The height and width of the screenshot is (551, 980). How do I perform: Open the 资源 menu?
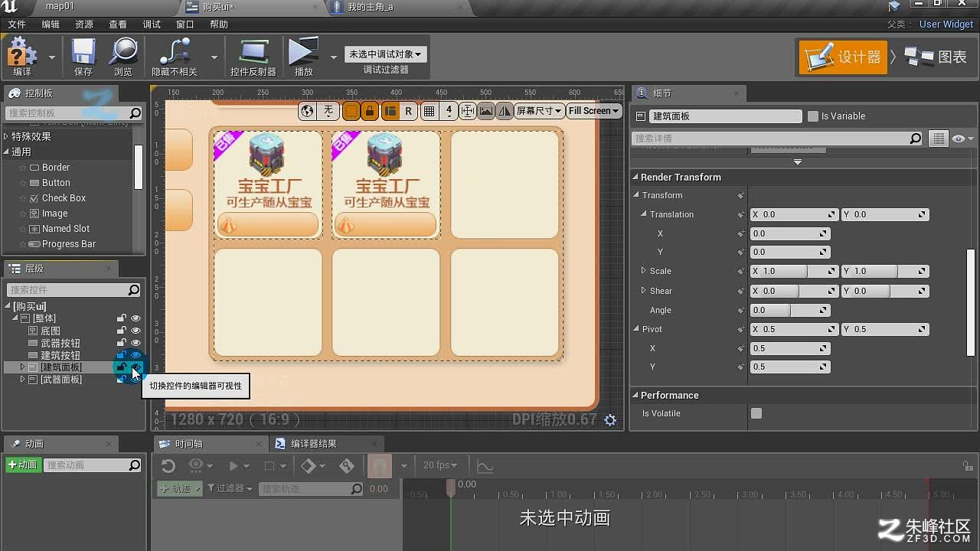[84, 24]
